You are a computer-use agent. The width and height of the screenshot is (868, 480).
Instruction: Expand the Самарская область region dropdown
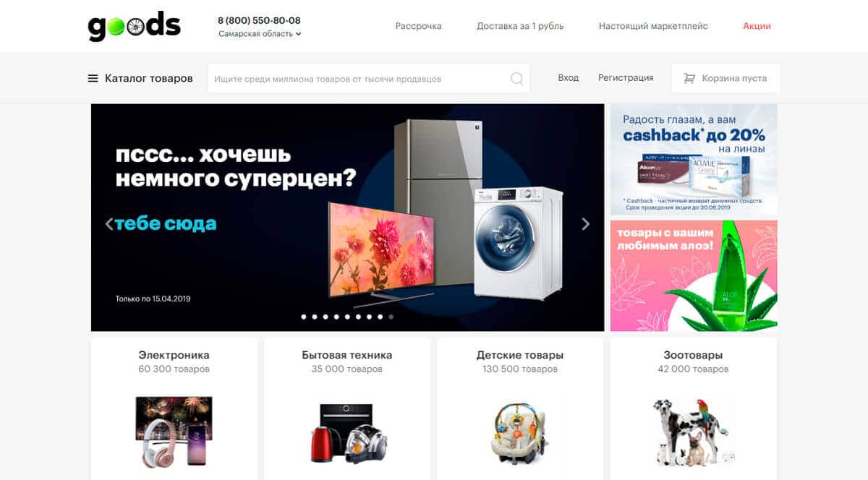[x=260, y=34]
